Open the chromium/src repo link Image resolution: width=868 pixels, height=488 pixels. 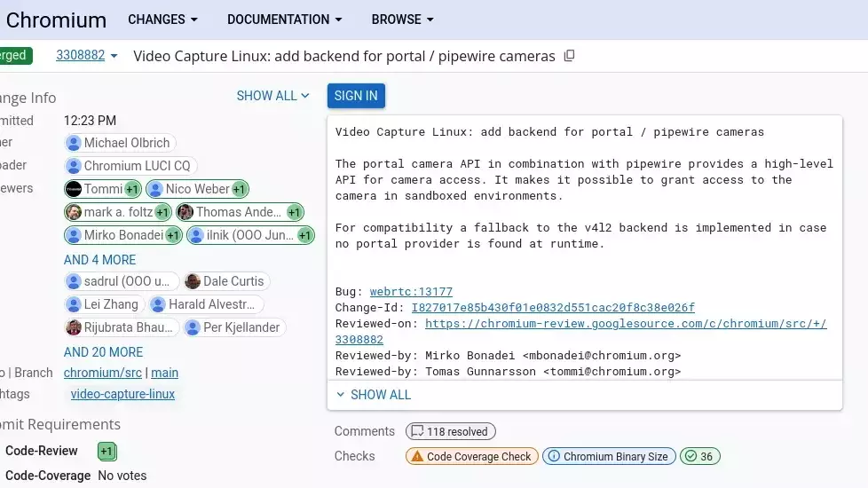click(102, 373)
